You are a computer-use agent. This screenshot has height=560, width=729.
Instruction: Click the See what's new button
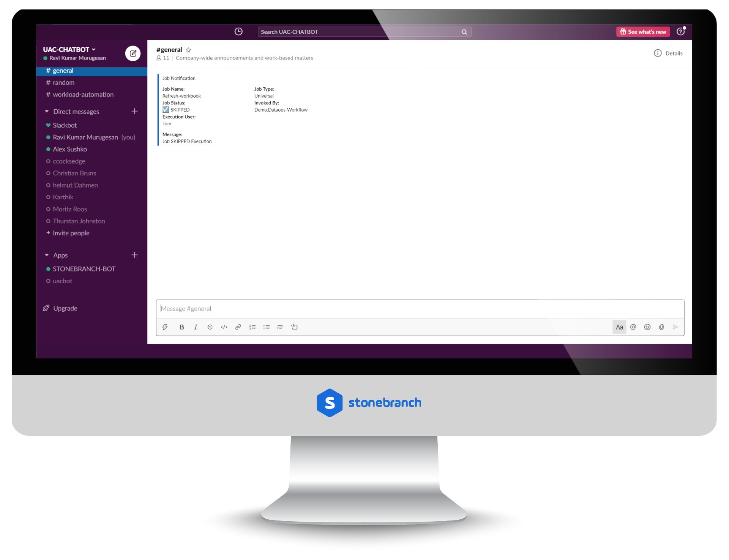click(x=644, y=31)
